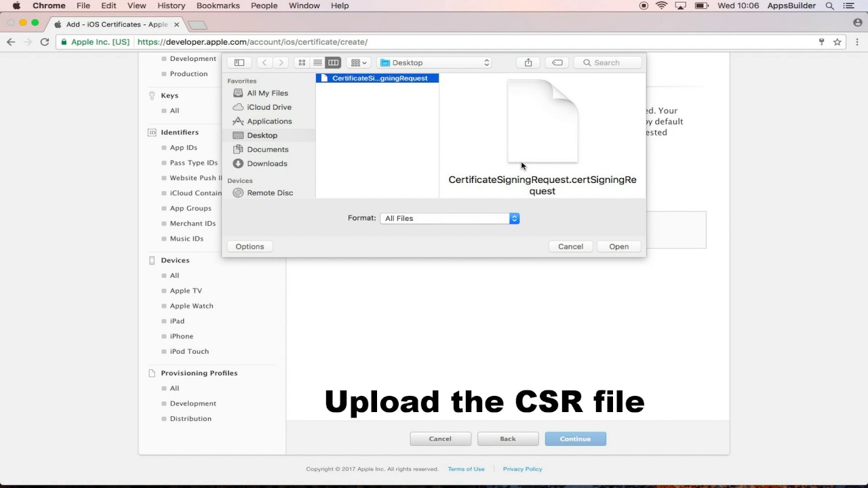Image resolution: width=868 pixels, height=488 pixels.
Task: Open Chrome three-dot menu
Action: pyautogui.click(x=856, y=42)
